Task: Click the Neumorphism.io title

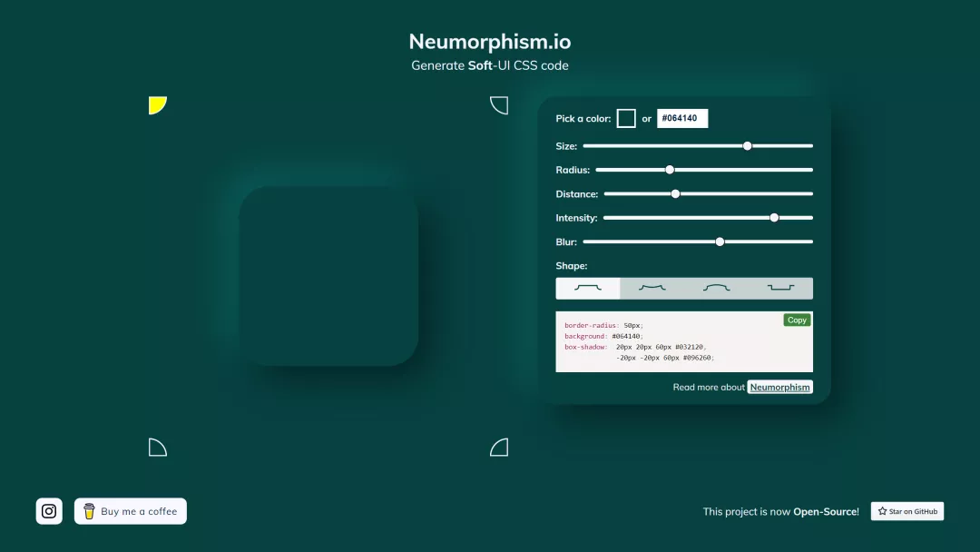Action: [x=490, y=41]
